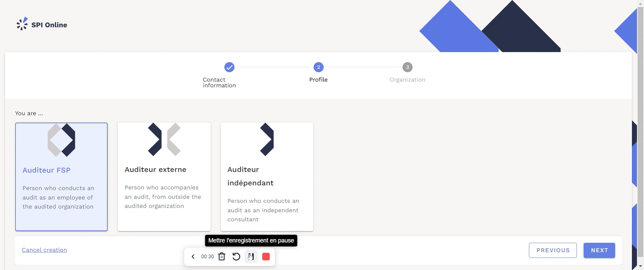The width and height of the screenshot is (644, 270).
Task: Open step 3 Organization circle
Action: pos(407,67)
